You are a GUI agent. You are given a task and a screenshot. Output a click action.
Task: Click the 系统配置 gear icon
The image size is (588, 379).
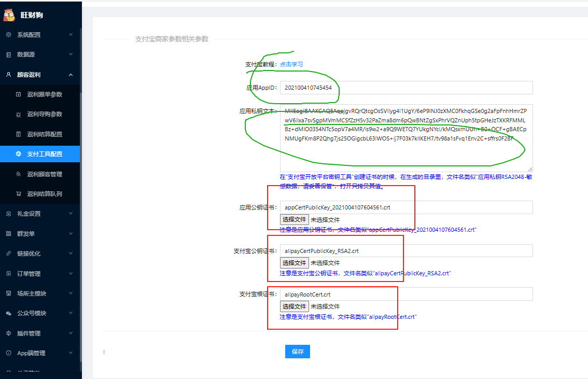coord(8,35)
